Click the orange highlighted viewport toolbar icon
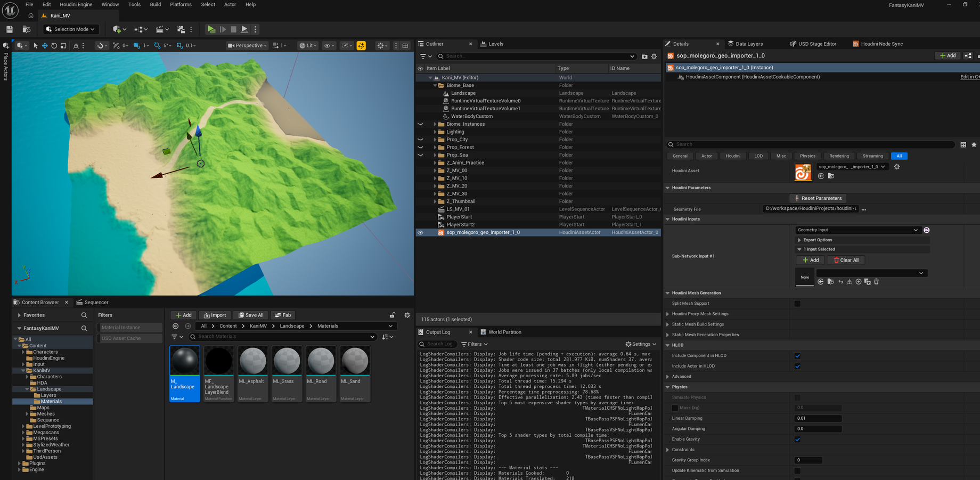Image resolution: width=980 pixels, height=480 pixels. tap(361, 46)
